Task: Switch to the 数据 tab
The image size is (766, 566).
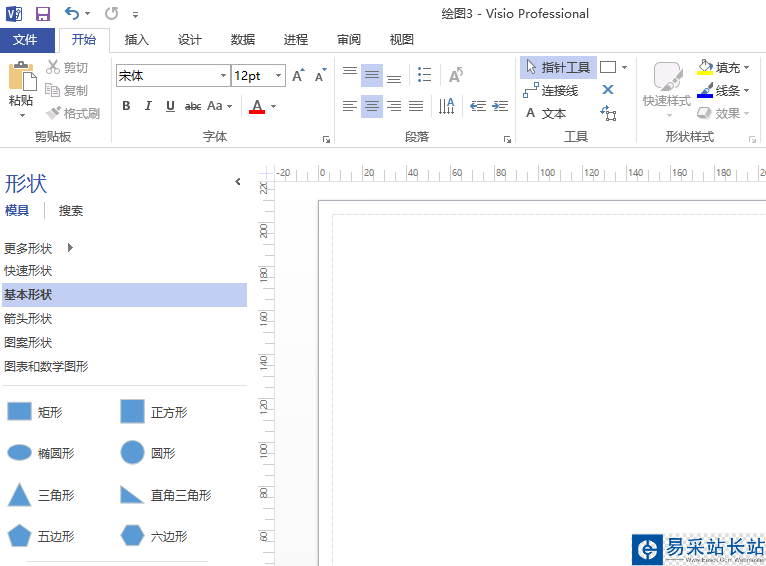Action: pos(243,40)
